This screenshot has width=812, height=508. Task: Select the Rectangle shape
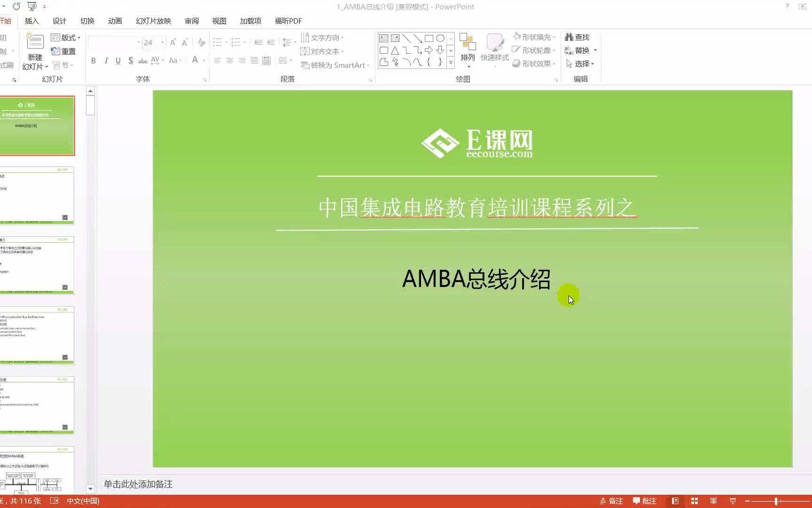429,39
